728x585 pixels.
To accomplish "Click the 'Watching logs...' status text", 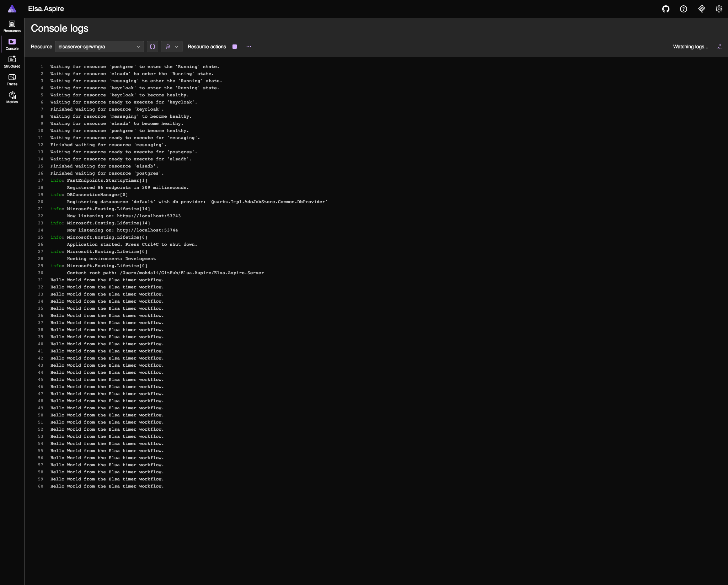I will click(690, 47).
